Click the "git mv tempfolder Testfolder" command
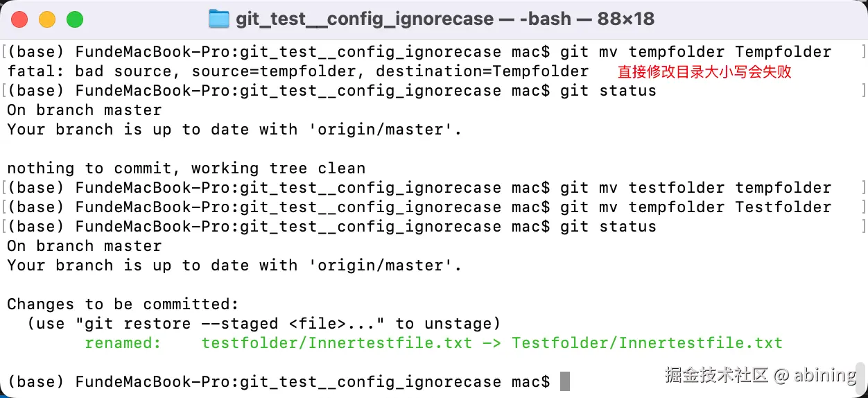Image resolution: width=868 pixels, height=398 pixels. pos(695,207)
